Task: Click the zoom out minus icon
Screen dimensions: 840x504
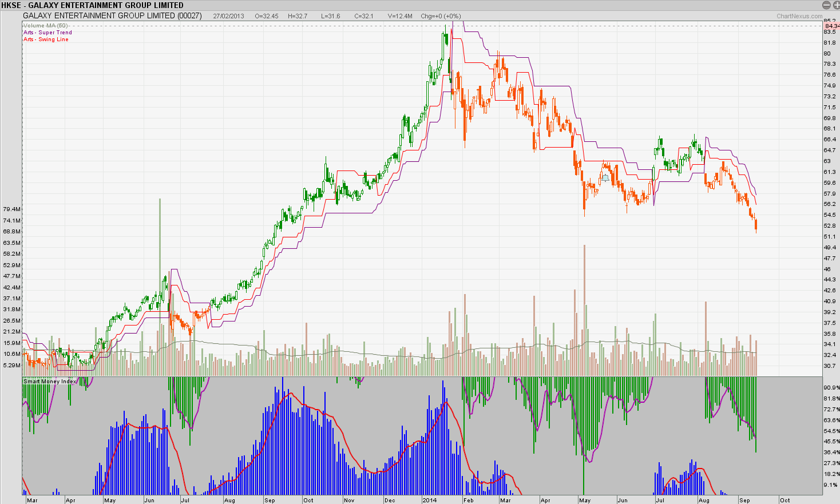Action: click(826, 5)
